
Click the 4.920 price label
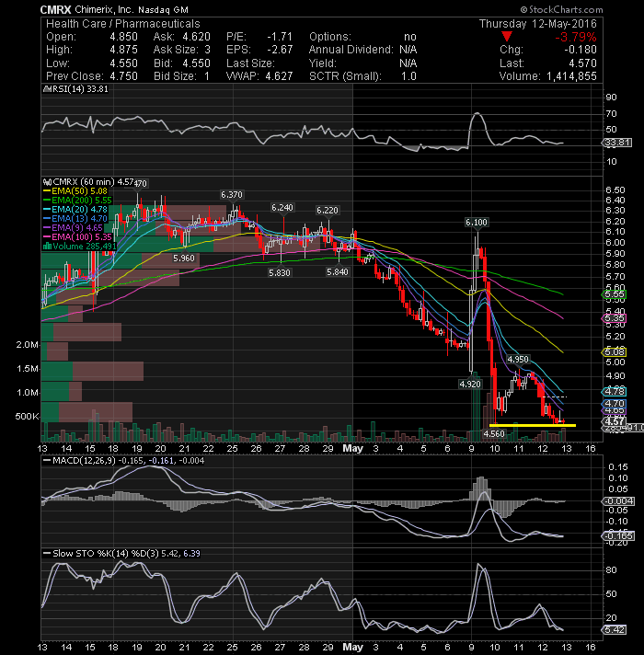[470, 384]
